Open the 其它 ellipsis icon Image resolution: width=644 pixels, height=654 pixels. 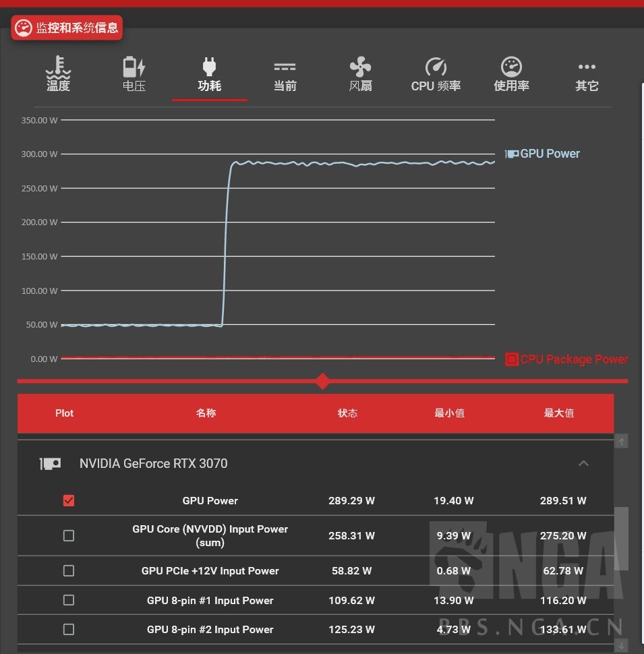pyautogui.click(x=586, y=67)
